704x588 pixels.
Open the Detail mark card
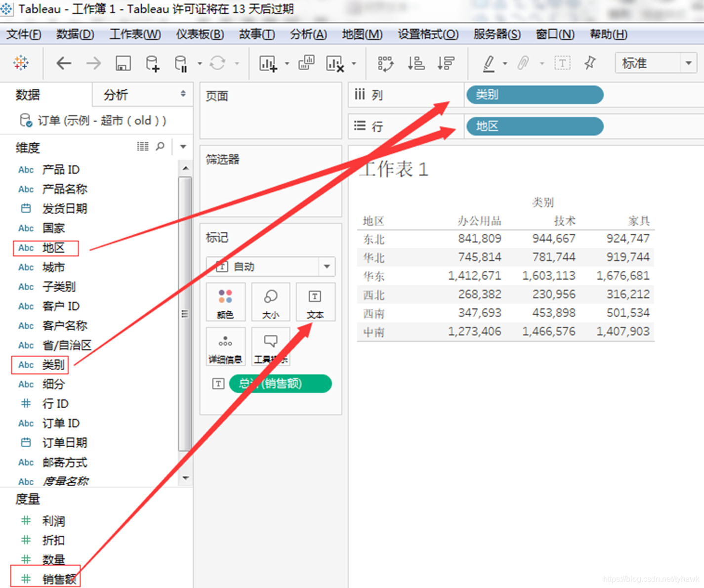point(225,347)
